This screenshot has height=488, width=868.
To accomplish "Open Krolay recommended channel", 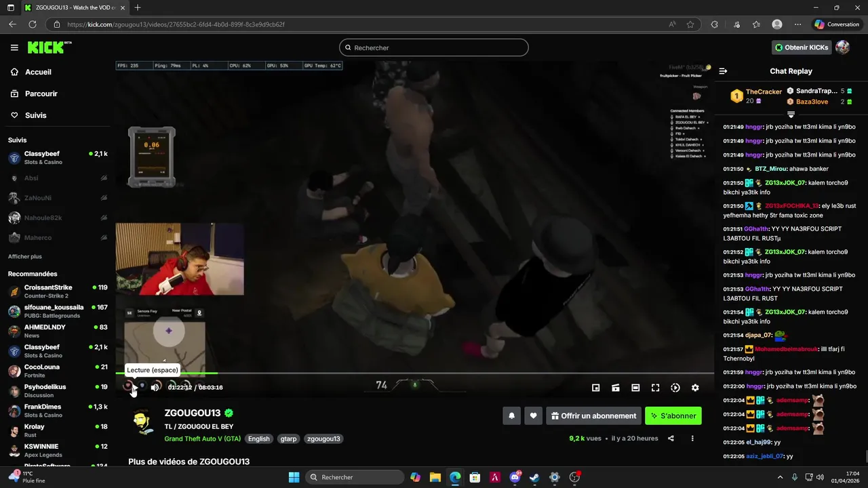I will pos(58,430).
